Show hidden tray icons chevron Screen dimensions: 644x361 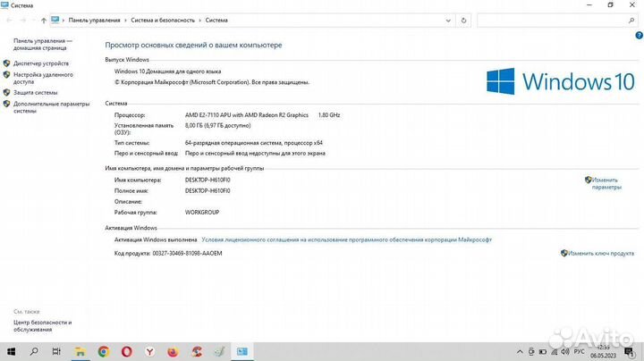click(x=520, y=352)
